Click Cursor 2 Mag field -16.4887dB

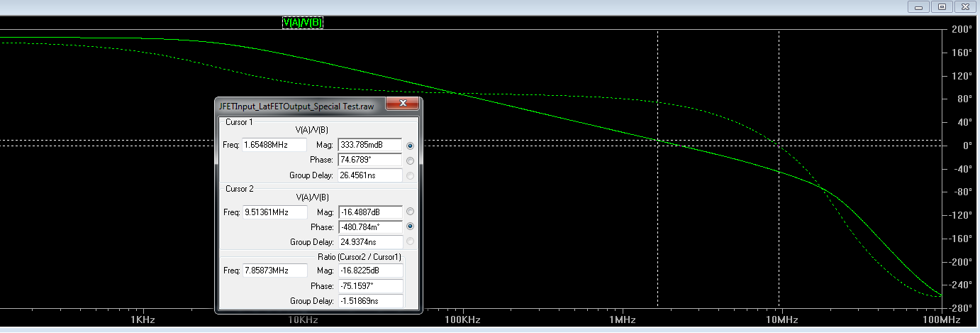pyautogui.click(x=369, y=212)
